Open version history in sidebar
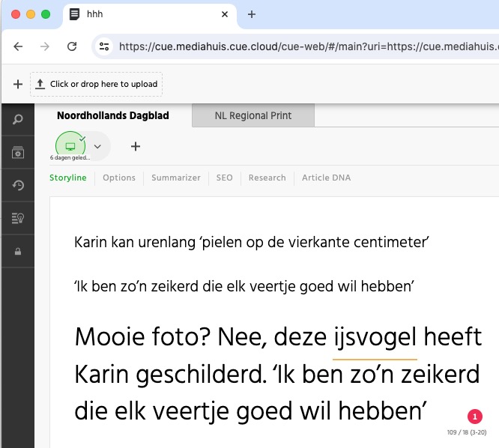499x448 pixels. (x=18, y=185)
